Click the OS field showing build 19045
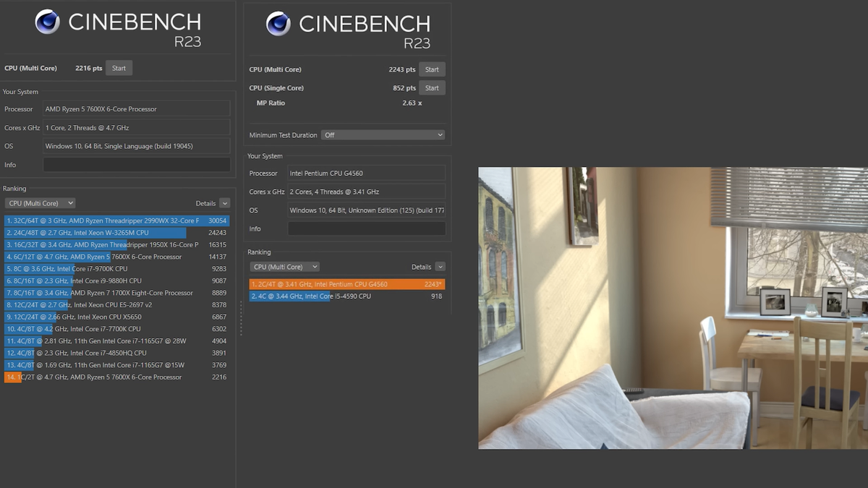The height and width of the screenshot is (488, 868). click(137, 146)
